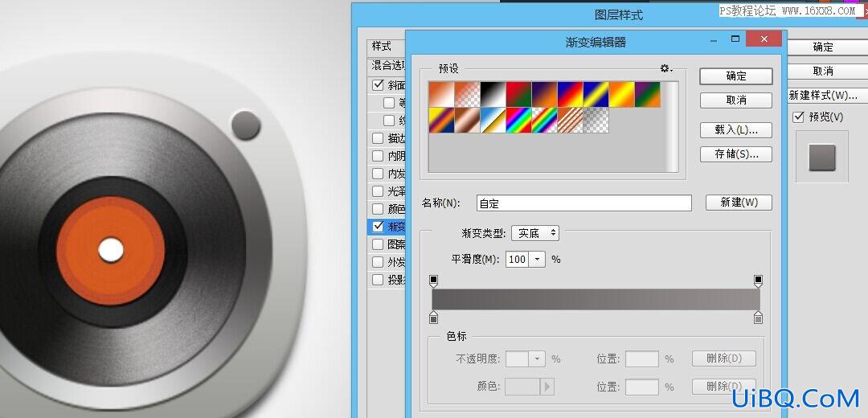
Task: Open the 平滑度 smoothness arrow dropdown
Action: pyautogui.click(x=537, y=259)
